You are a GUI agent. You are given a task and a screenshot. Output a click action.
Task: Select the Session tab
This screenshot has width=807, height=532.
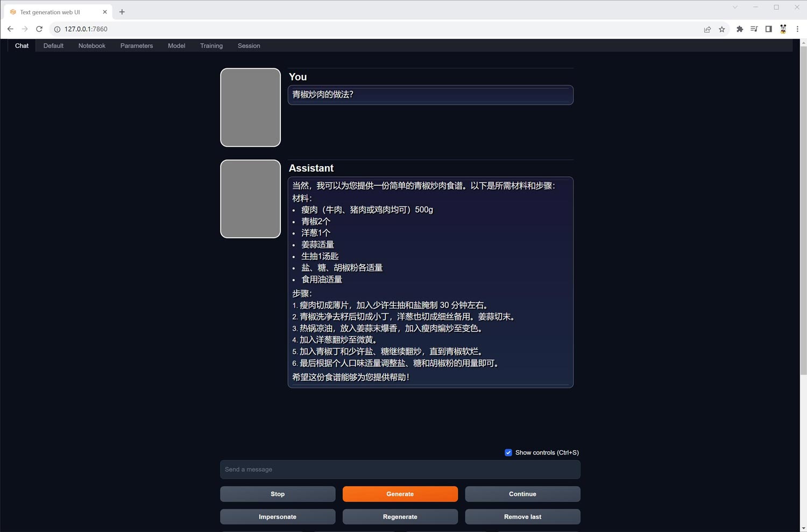(x=249, y=46)
